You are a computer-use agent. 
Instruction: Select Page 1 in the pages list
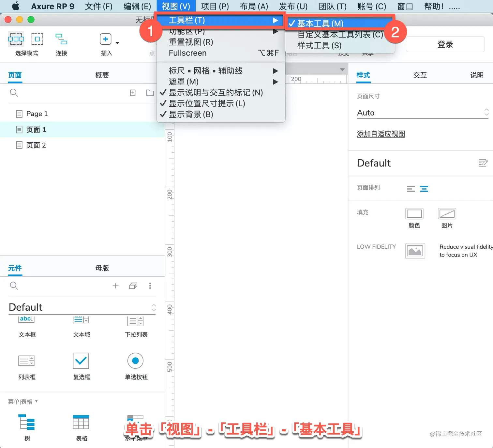pyautogui.click(x=82, y=114)
